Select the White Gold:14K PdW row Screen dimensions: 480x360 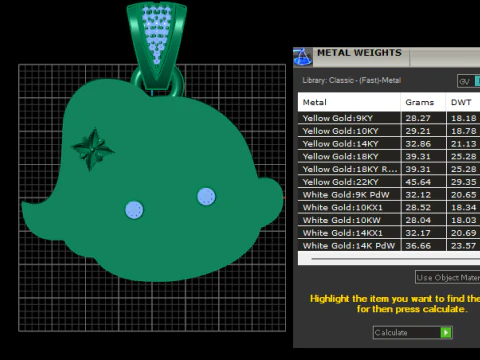[389, 246]
